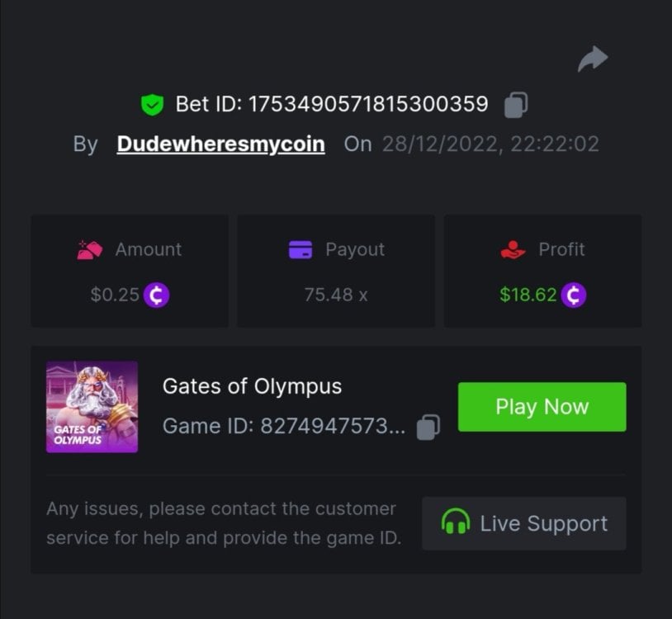Click the bet date and time
Viewport: 672px width, 619px height.
[x=490, y=144]
